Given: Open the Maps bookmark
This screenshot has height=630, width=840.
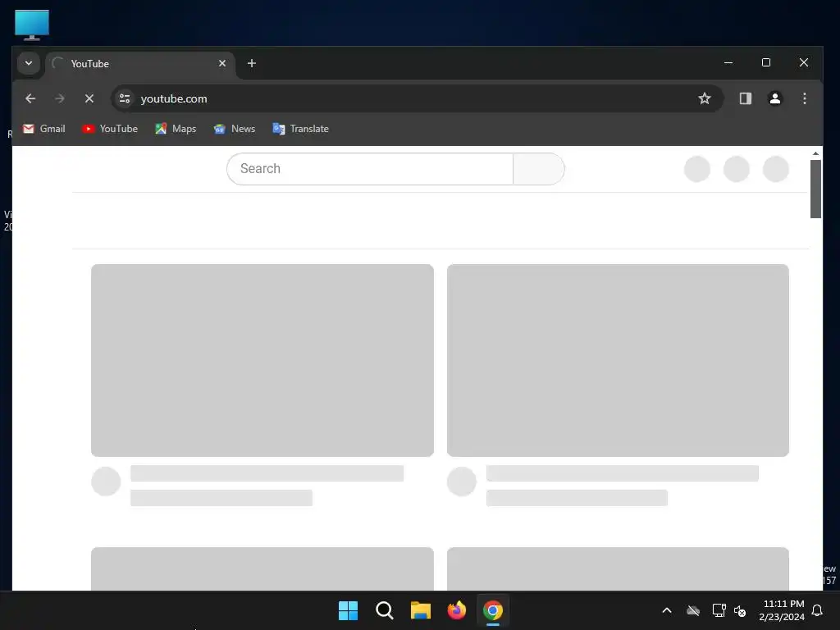Looking at the screenshot, I should 176,129.
